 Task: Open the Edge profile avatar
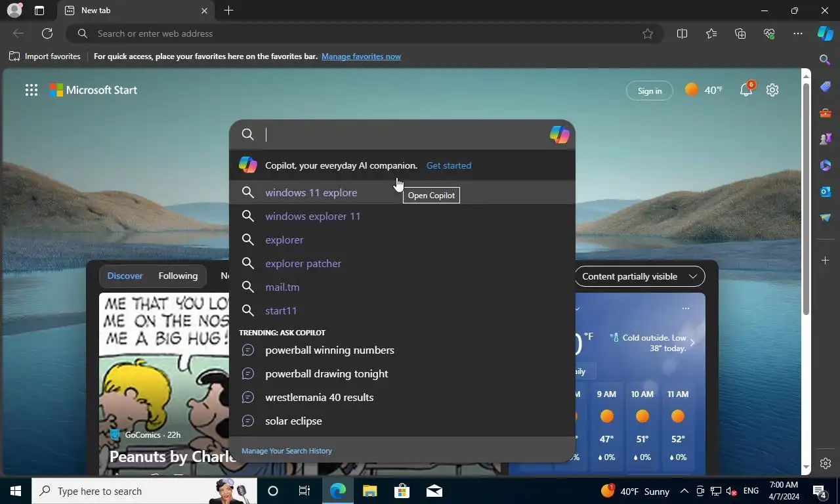point(14,10)
